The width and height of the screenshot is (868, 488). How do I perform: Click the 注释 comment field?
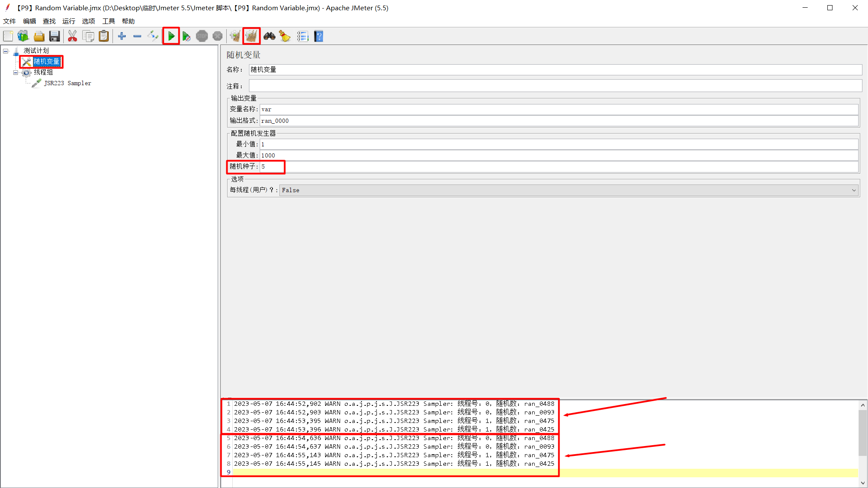pyautogui.click(x=555, y=86)
